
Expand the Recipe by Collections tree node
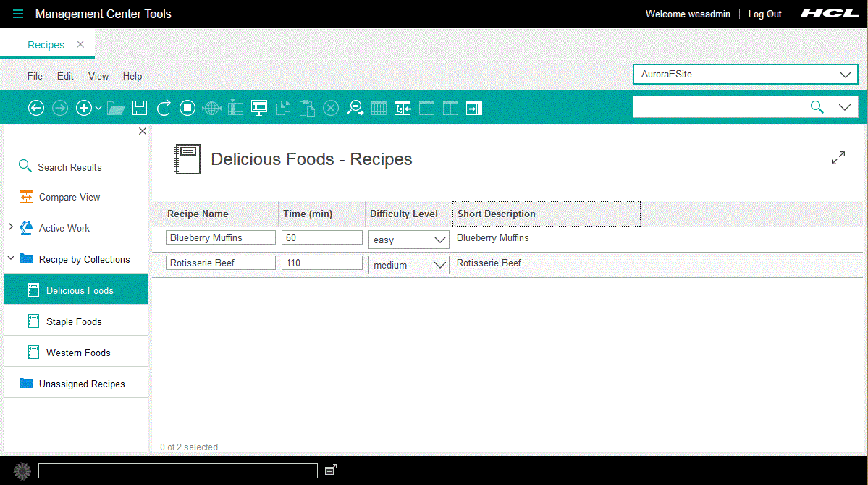[10, 258]
